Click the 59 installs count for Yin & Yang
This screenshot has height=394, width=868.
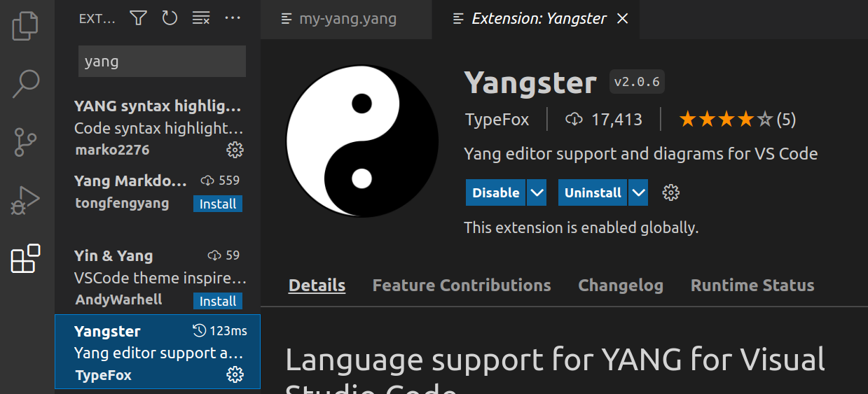click(223, 255)
